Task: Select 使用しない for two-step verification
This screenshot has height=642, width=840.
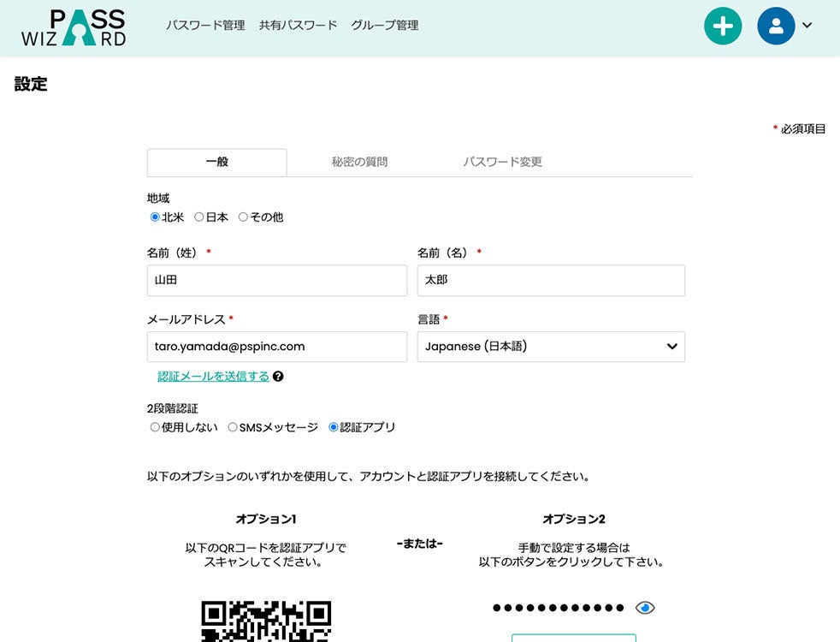Action: 155,427
